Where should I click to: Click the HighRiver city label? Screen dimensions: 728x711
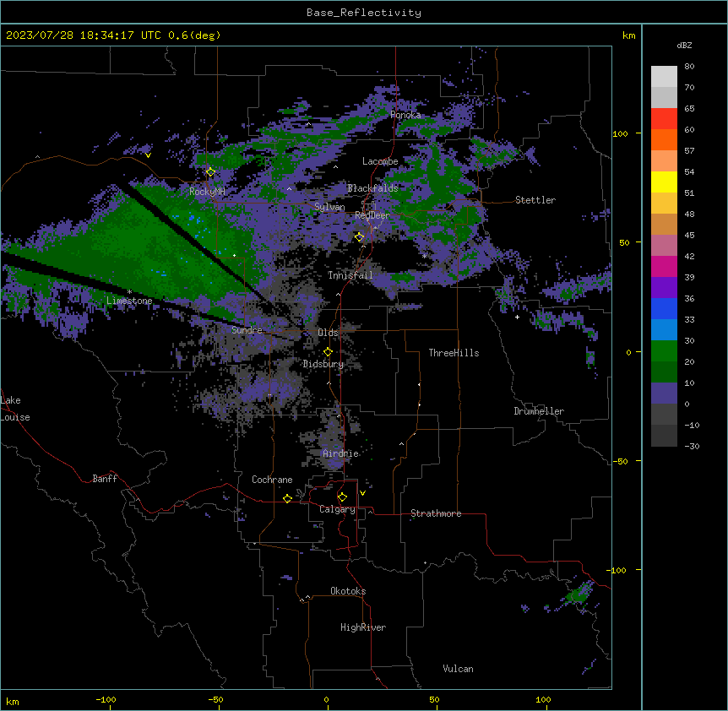coord(363,627)
